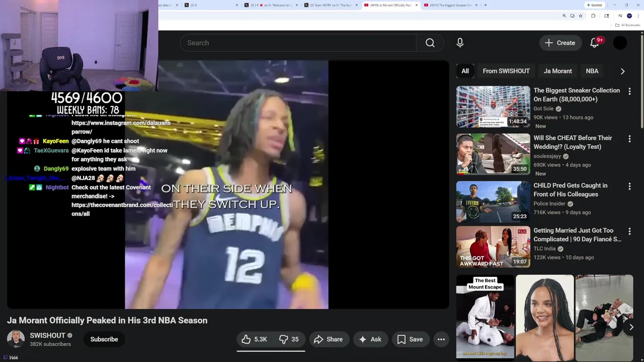
Task: Open Will She CHEAT video title
Action: point(573,142)
